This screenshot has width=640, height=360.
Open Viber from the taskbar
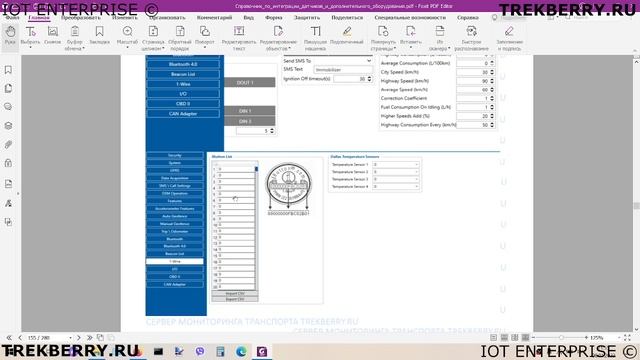coord(200,351)
